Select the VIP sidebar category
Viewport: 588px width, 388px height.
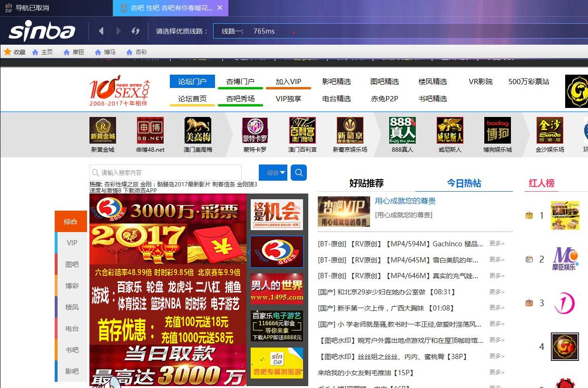click(x=71, y=243)
